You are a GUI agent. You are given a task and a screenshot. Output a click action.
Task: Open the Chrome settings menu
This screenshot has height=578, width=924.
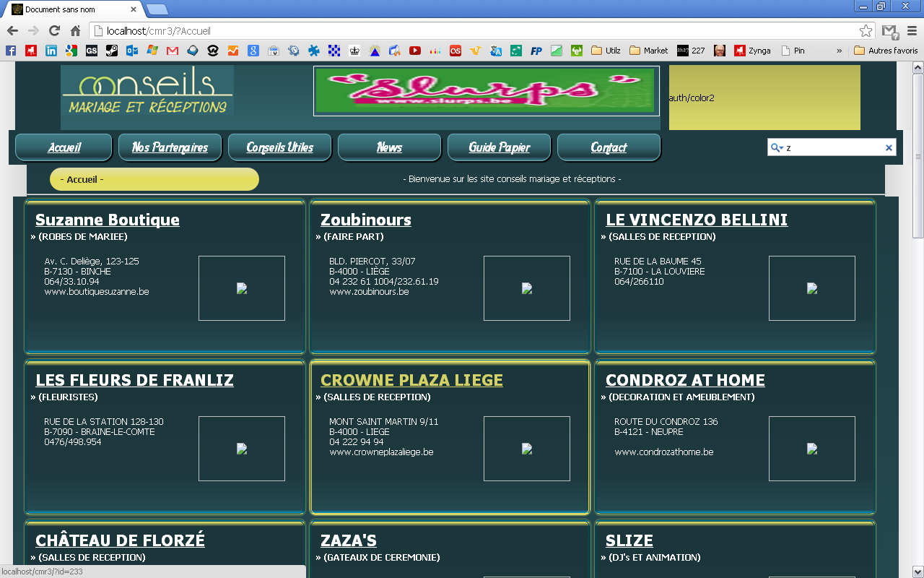point(911,31)
